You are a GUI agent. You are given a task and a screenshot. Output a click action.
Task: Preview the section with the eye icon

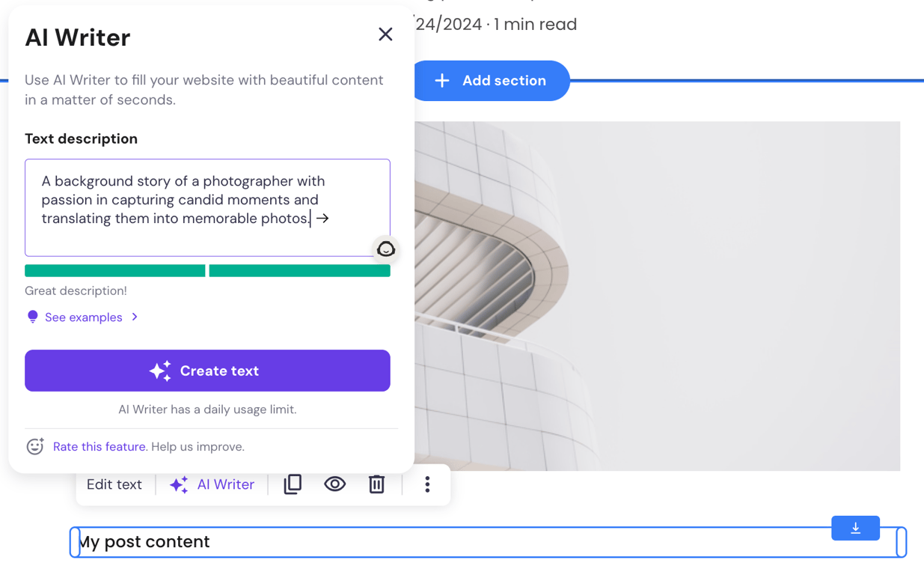(x=334, y=484)
